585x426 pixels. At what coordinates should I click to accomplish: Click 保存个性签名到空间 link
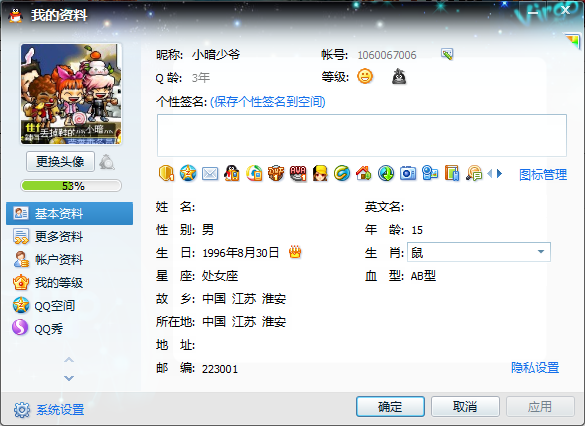click(268, 101)
